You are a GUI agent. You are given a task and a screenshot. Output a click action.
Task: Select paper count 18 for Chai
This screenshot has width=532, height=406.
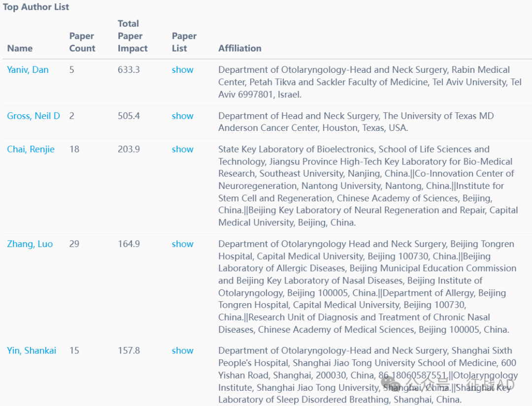tap(74, 150)
